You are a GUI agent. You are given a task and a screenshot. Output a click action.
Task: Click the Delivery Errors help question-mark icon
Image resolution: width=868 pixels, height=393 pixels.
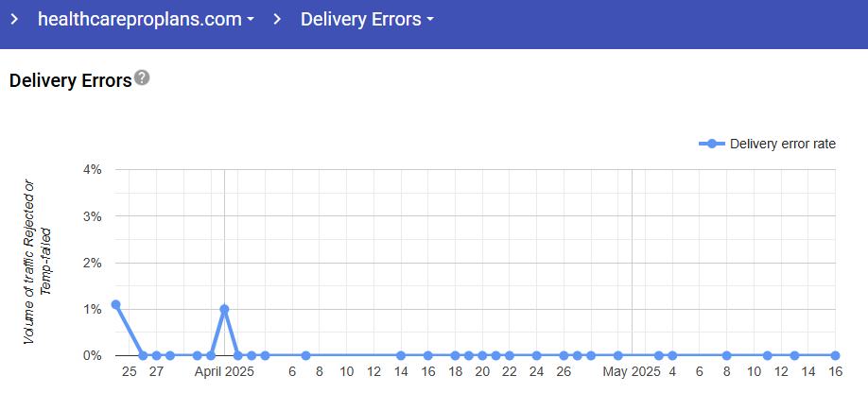142,77
